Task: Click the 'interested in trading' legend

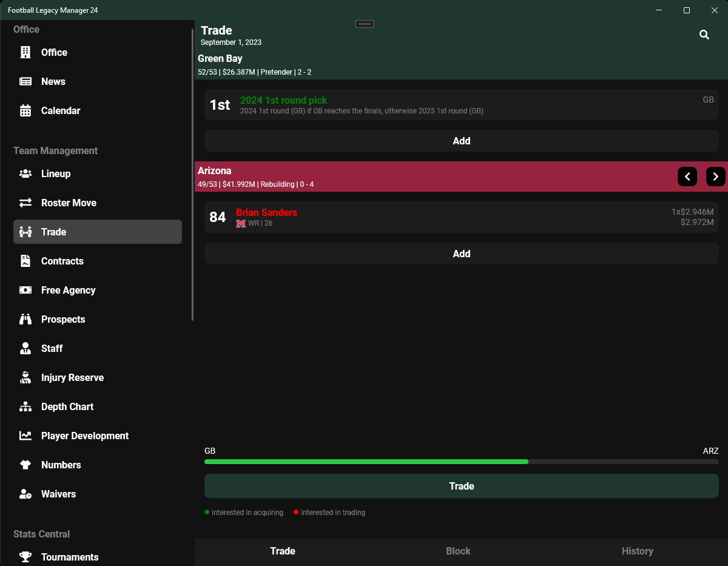Action: point(329,513)
